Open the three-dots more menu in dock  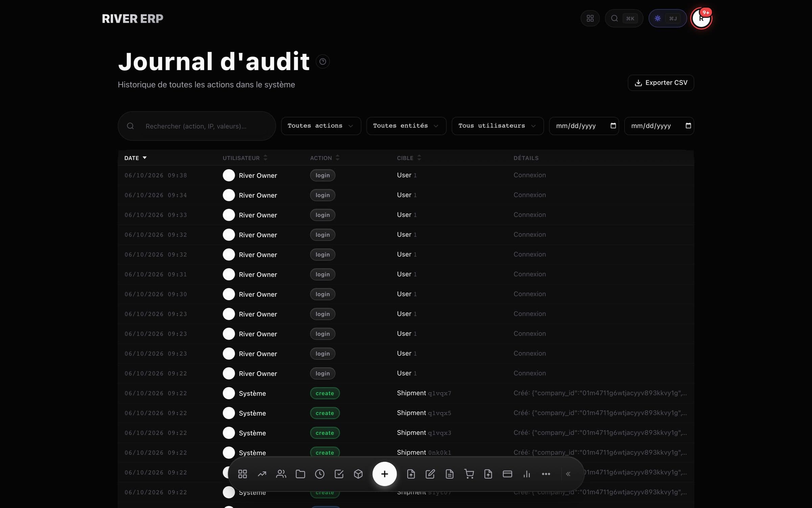(x=546, y=474)
